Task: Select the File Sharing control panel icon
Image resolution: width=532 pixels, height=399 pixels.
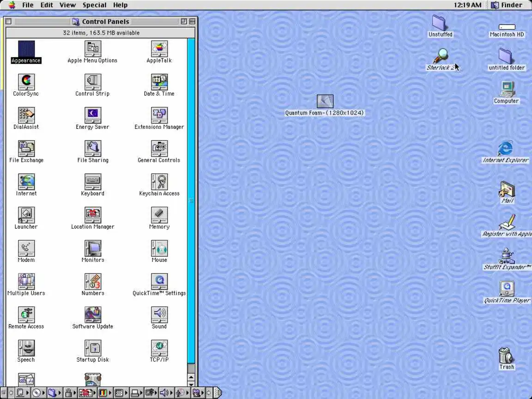Action: 93,149
